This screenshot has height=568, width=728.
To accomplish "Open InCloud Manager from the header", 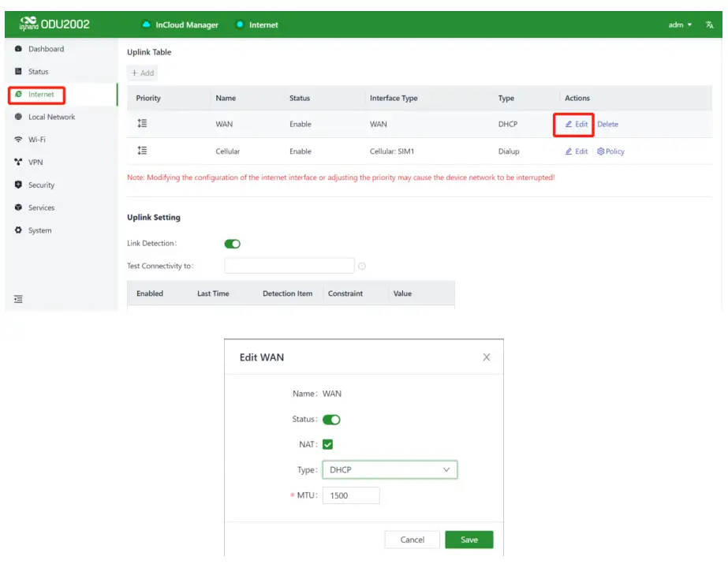I will [180, 25].
